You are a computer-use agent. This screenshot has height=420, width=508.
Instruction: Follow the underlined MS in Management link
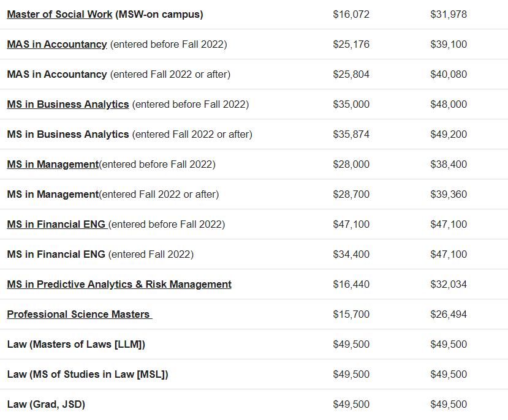coord(53,164)
